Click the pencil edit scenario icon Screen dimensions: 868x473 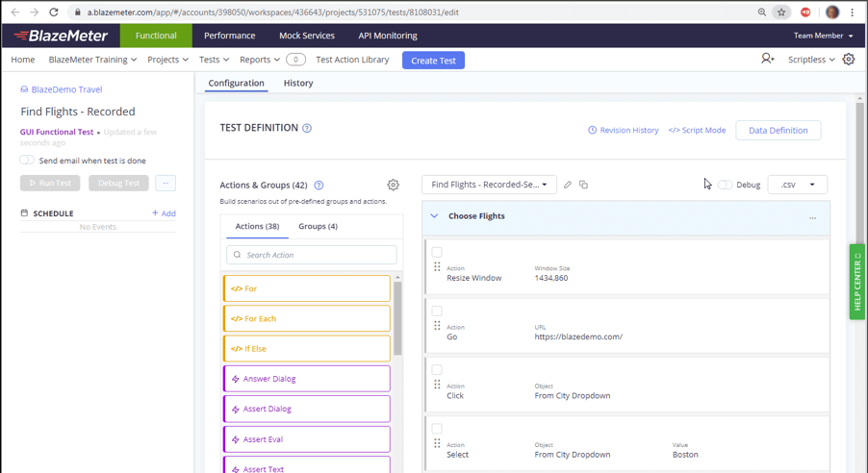568,185
